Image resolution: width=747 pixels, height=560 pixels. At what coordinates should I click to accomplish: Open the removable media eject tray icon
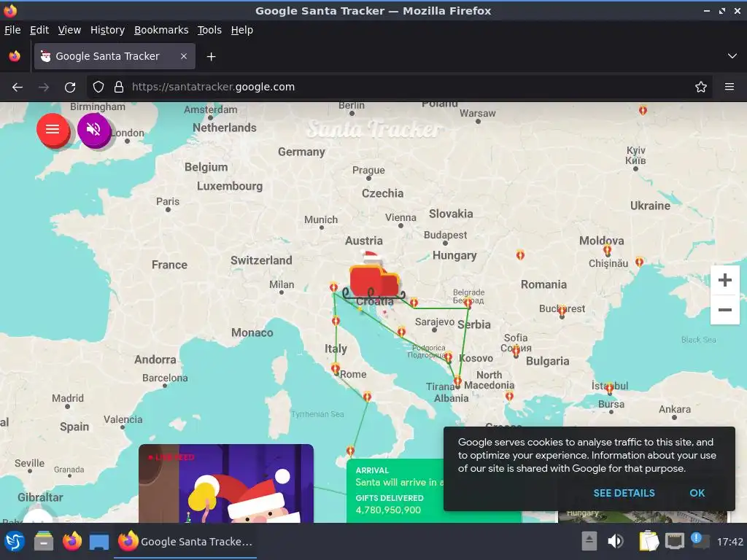589,542
